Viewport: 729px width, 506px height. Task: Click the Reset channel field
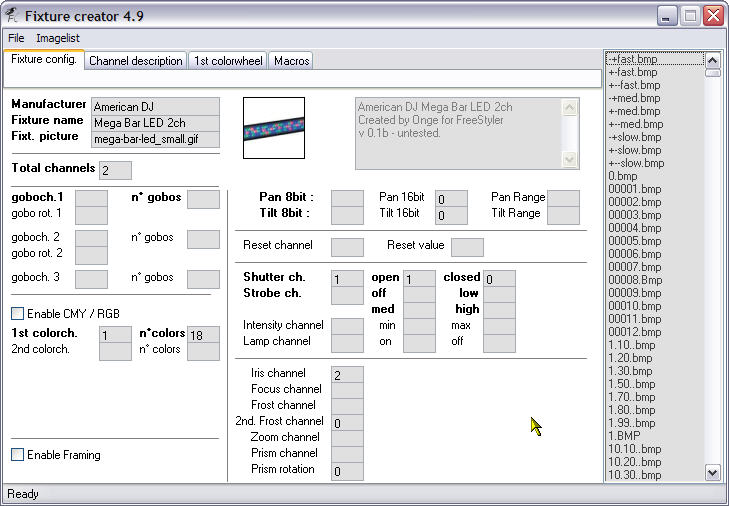pyautogui.click(x=347, y=247)
